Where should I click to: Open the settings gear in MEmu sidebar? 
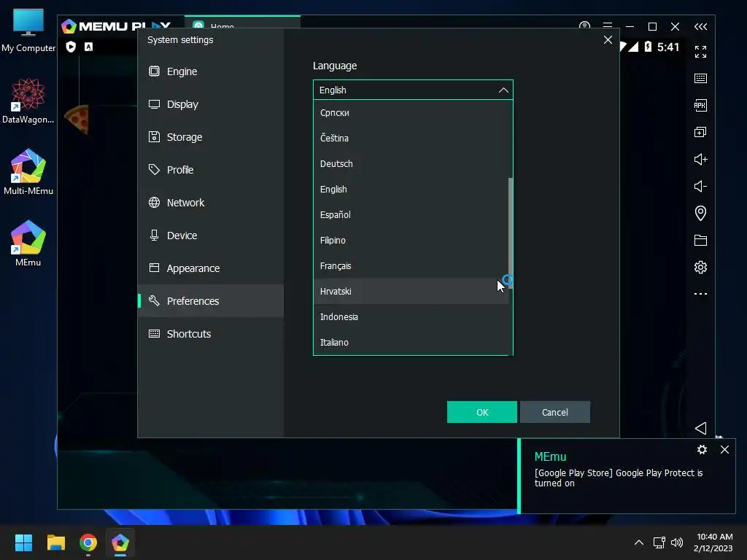click(700, 267)
